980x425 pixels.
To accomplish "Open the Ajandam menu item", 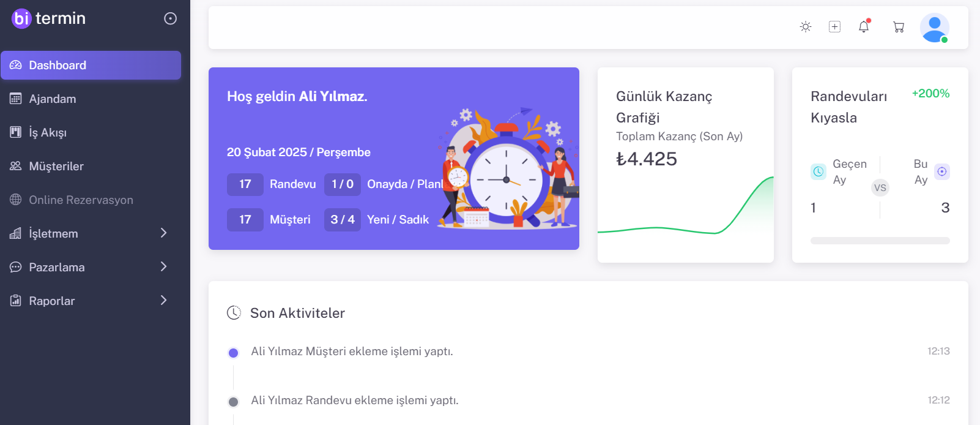I will pos(53,99).
